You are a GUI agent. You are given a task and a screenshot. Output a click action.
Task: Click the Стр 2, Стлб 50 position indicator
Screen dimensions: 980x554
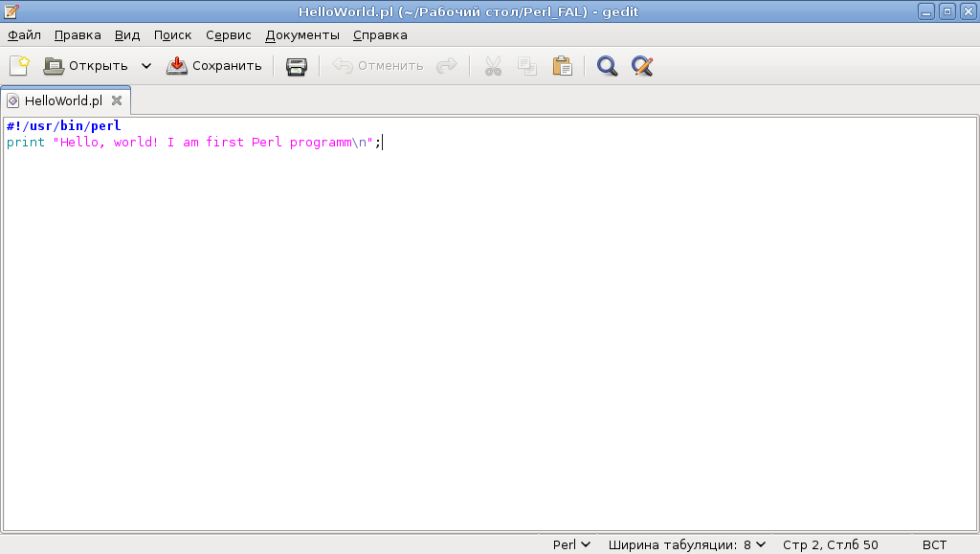(829, 543)
